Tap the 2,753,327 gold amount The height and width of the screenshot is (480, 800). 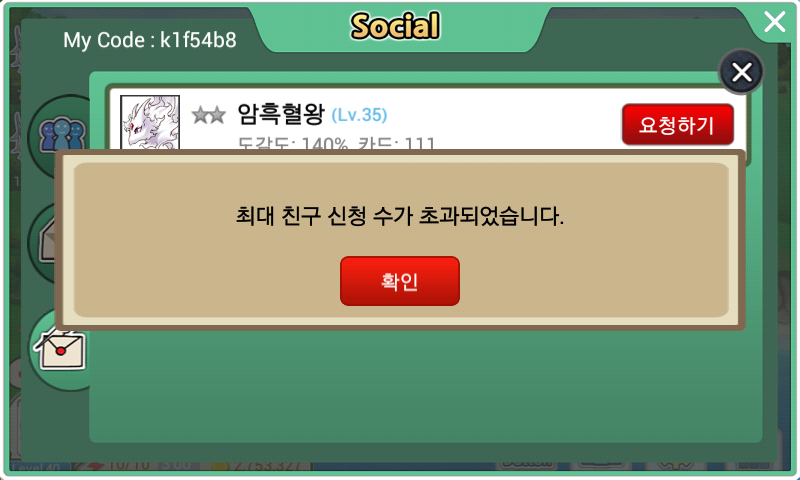(x=270, y=466)
